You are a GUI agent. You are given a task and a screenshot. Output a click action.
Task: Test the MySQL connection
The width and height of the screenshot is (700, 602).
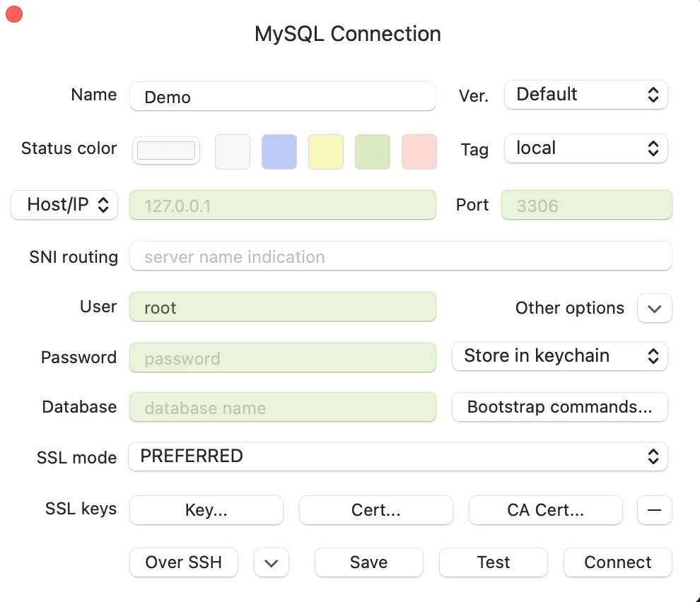(x=493, y=562)
